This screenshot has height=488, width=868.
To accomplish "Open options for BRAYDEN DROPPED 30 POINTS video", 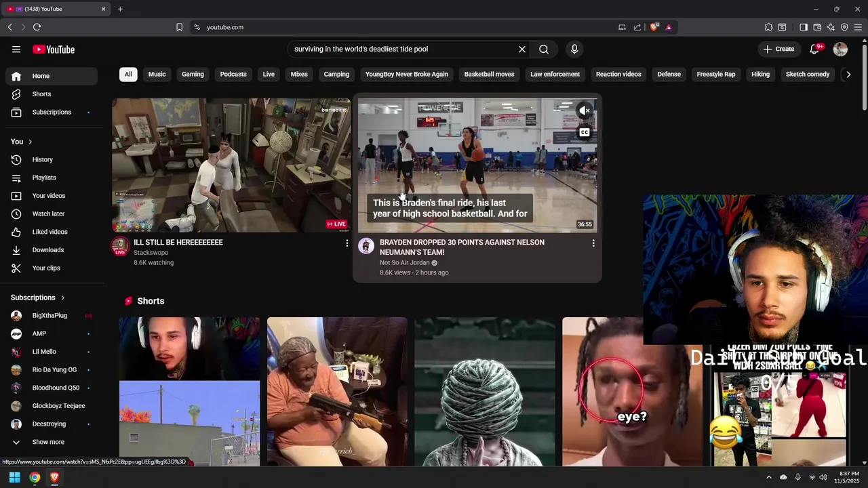I will 593,243.
